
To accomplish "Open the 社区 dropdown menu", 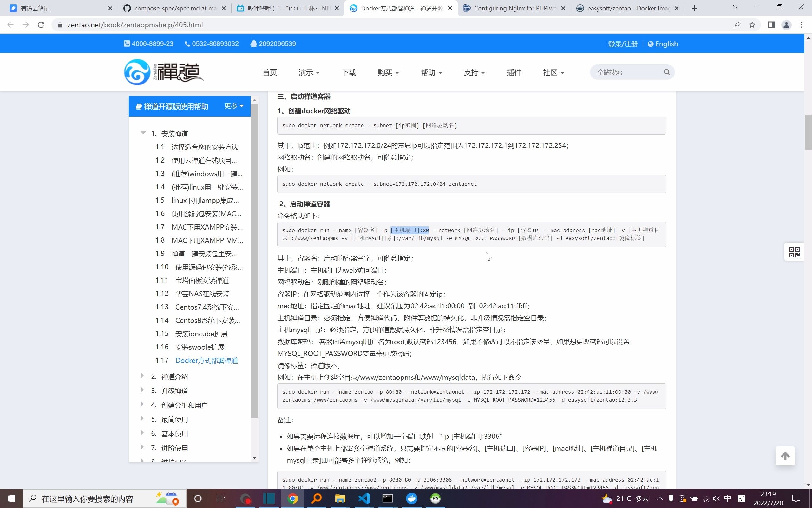I will pos(553,73).
